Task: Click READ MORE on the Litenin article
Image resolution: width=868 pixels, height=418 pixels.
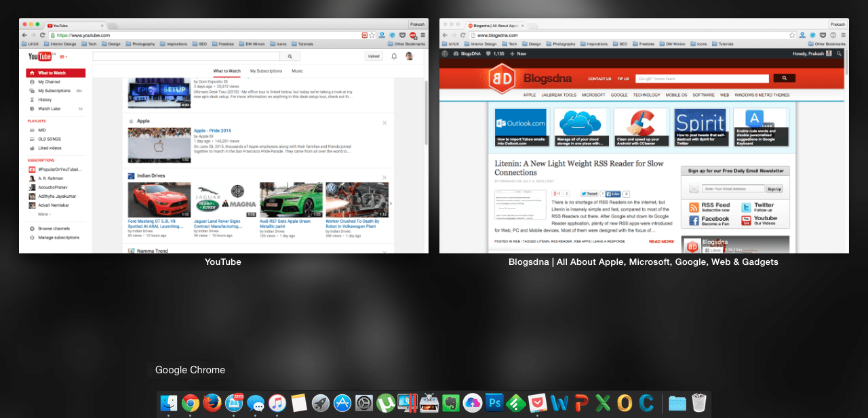Action: (661, 241)
